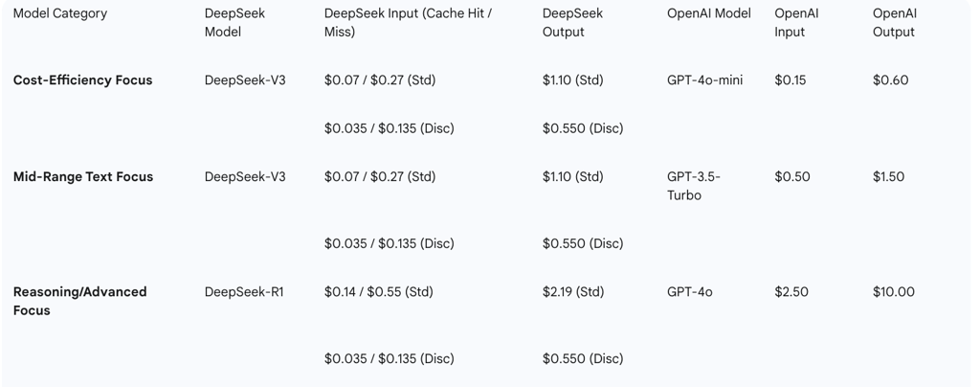Click the $2.50 OpenAI input price
This screenshot has width=980, height=387.
[791, 292]
